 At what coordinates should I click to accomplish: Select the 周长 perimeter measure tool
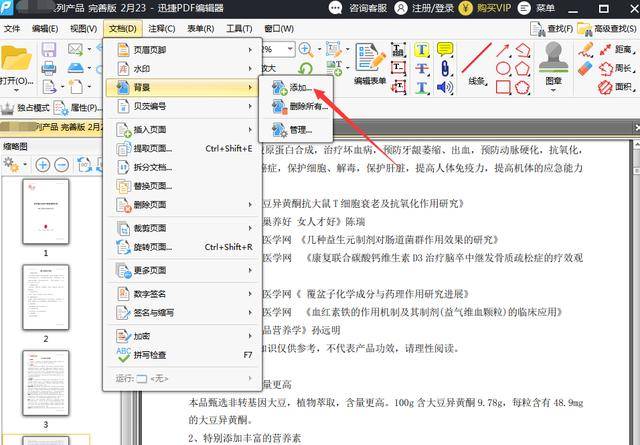tap(616, 68)
